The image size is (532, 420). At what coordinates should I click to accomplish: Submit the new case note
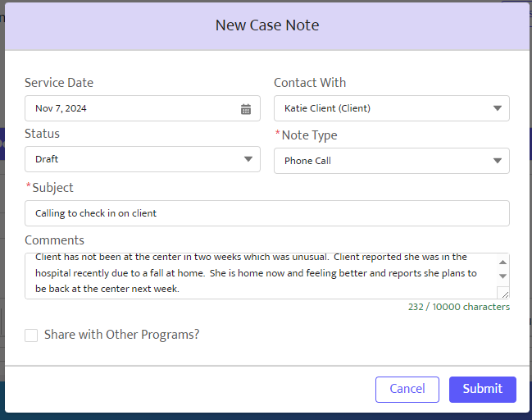tap(483, 389)
